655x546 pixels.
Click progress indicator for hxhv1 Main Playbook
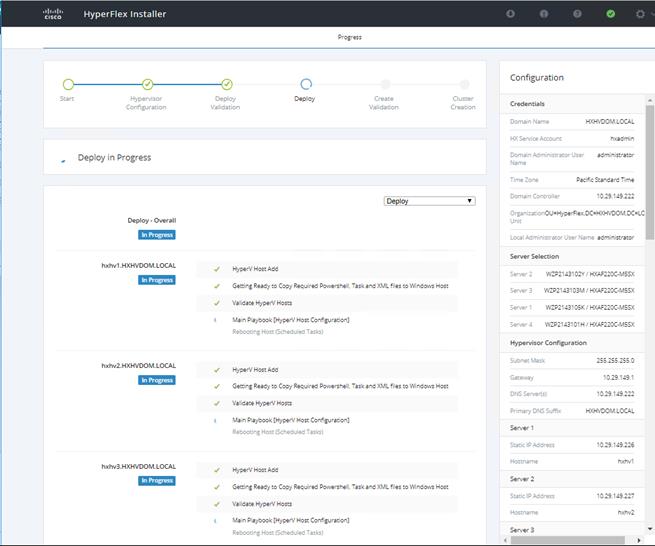pyautogui.click(x=215, y=320)
